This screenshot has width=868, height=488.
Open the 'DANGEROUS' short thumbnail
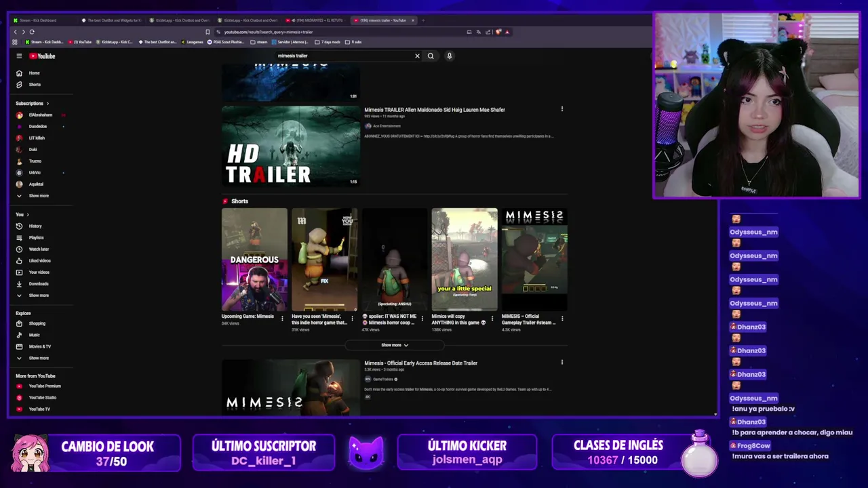254,260
